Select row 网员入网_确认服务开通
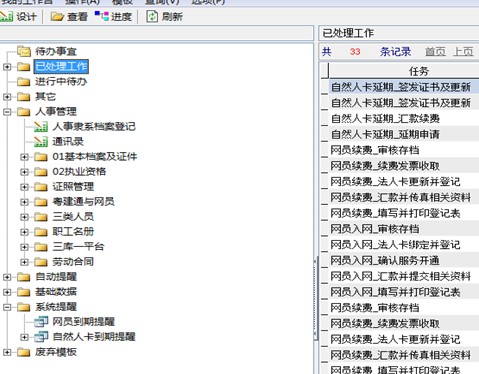Viewport: 479px width, 374px height. tap(400, 260)
